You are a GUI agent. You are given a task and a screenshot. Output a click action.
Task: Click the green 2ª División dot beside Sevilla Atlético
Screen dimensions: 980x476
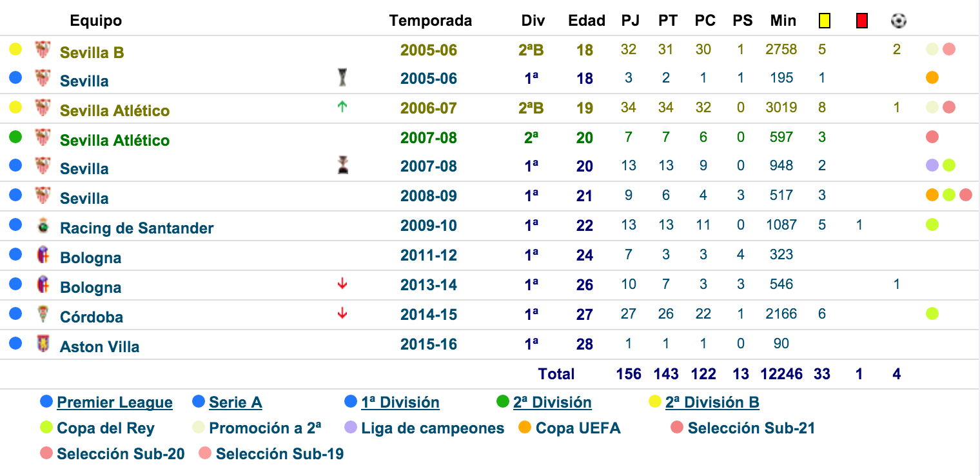[15, 137]
